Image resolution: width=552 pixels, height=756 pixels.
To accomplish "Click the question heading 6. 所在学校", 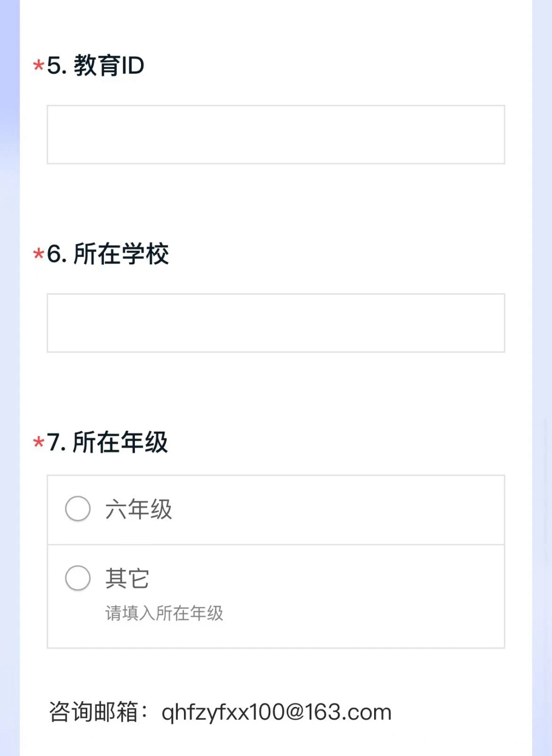I will (108, 254).
